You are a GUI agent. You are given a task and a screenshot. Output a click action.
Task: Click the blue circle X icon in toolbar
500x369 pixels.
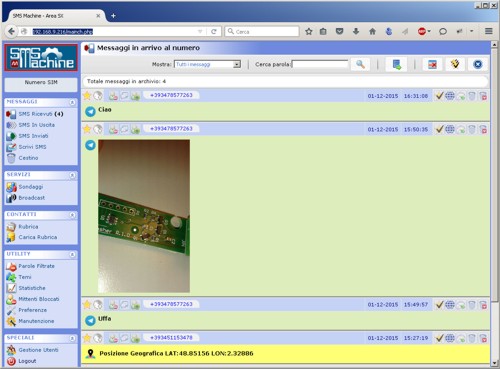477,64
